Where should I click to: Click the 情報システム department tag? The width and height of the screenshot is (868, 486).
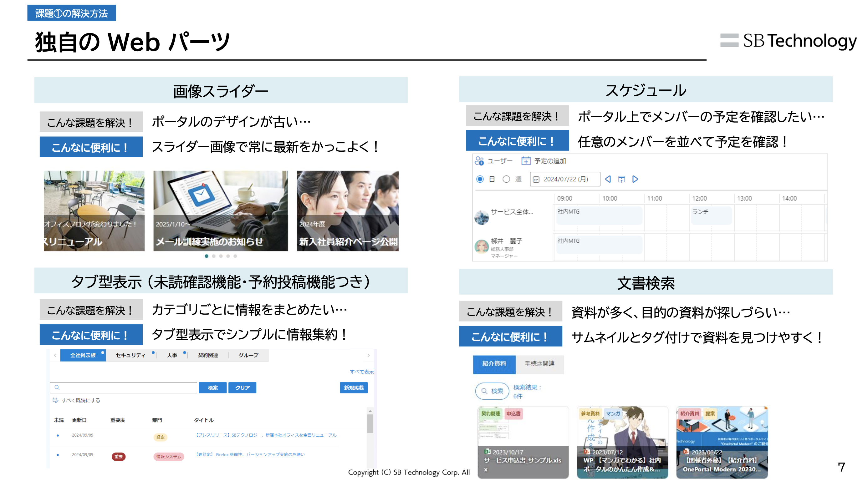coord(169,457)
